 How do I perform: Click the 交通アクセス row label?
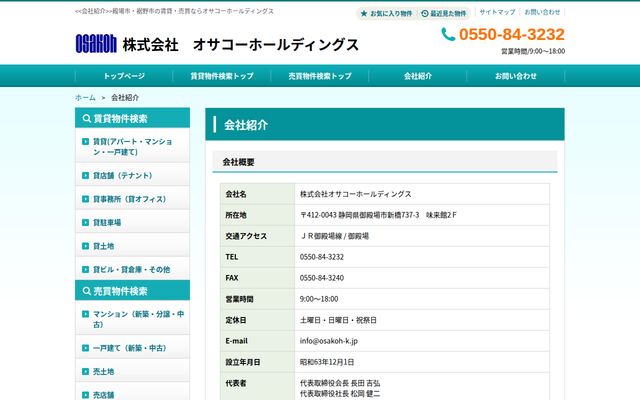[246, 236]
